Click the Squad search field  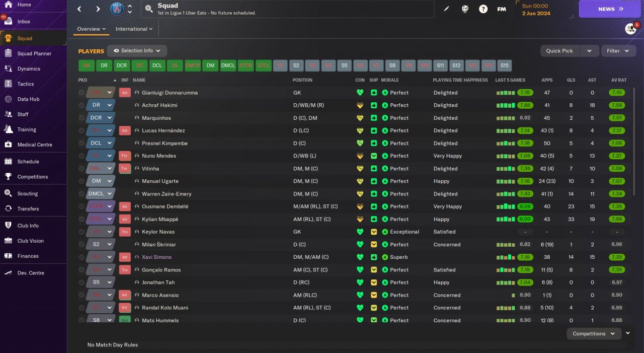click(x=287, y=9)
